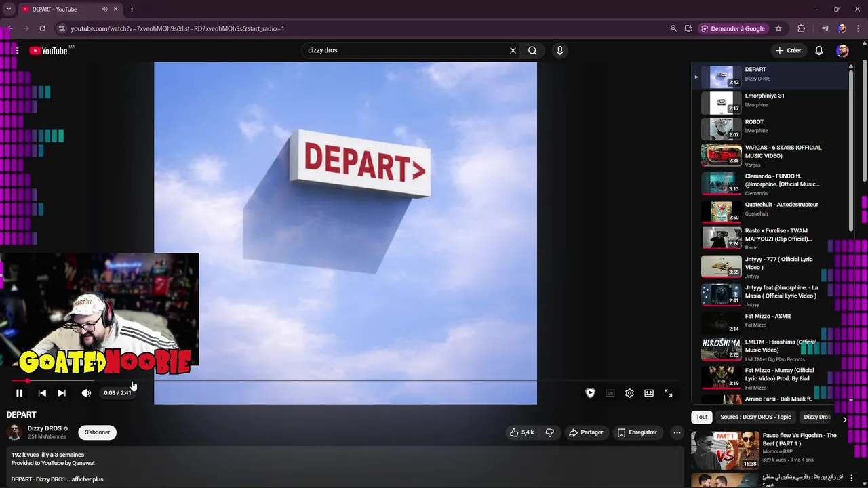Play 'Lmorphiniya 31' from the playlist

tap(769, 103)
